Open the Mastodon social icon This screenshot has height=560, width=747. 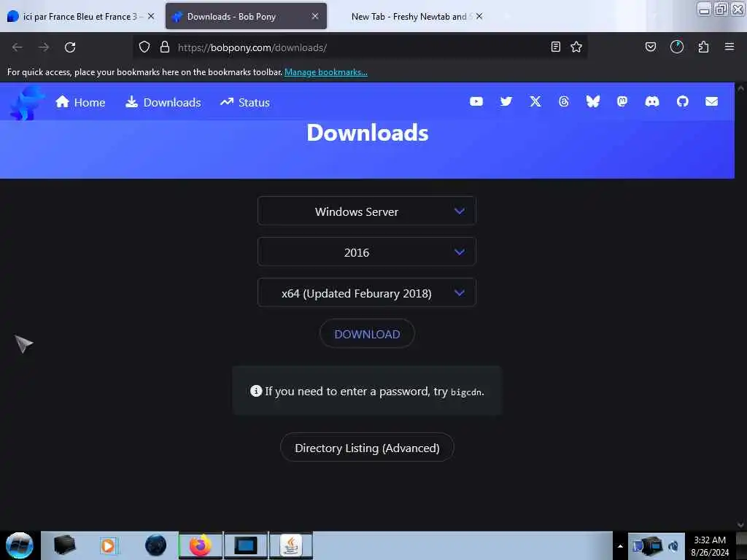622,101
